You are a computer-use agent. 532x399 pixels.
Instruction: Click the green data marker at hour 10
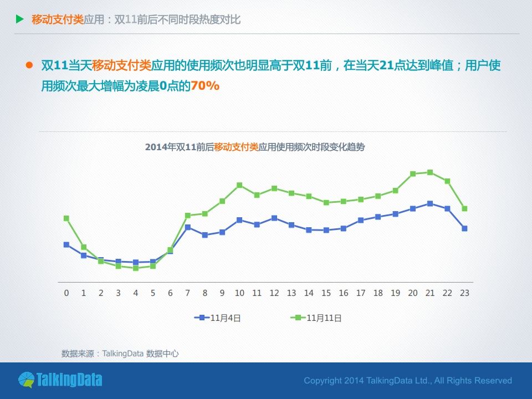pyautogui.click(x=239, y=185)
